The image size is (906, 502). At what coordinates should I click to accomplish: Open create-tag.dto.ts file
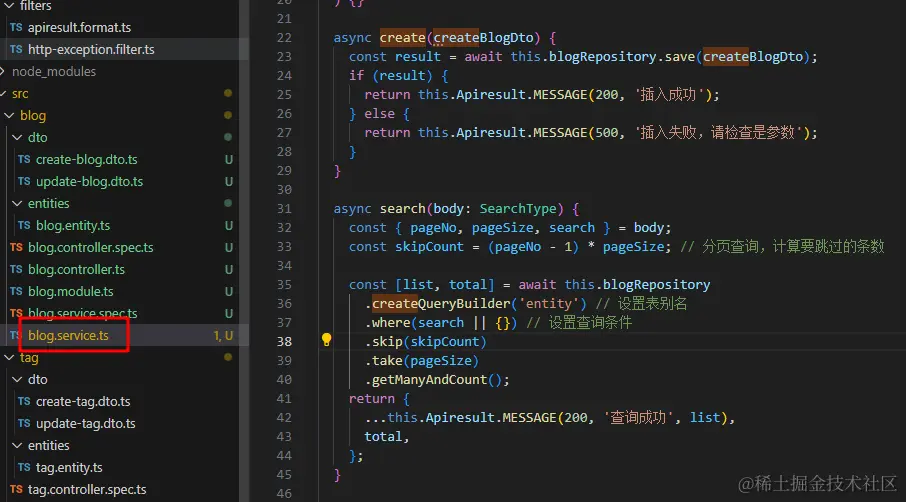point(83,401)
